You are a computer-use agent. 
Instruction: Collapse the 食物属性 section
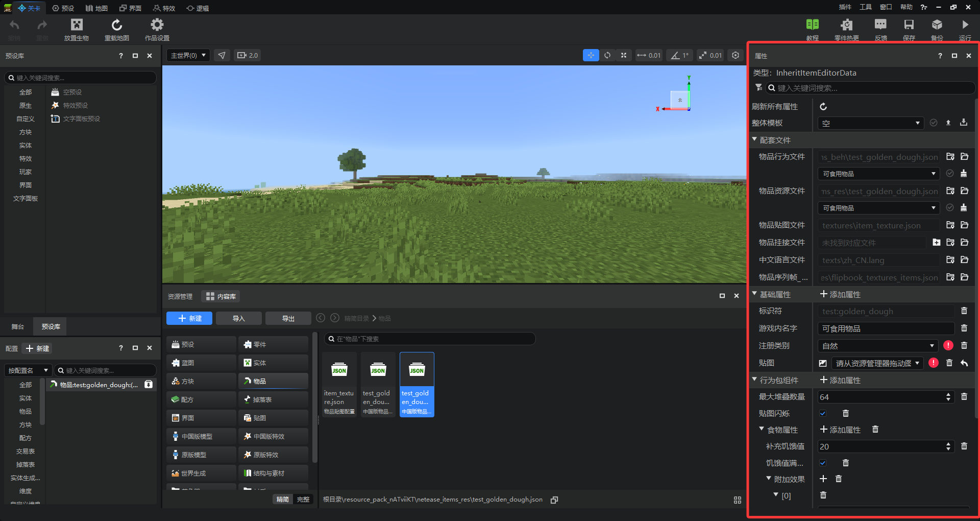(762, 429)
